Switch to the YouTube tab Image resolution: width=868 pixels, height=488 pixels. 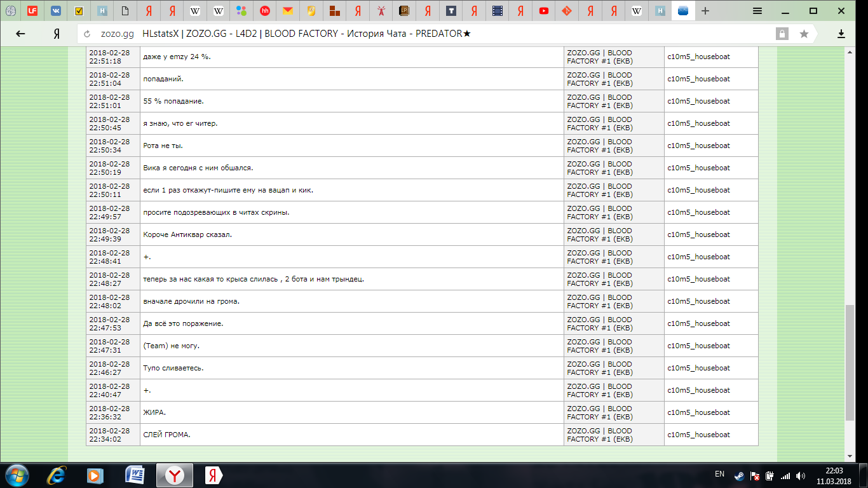543,11
